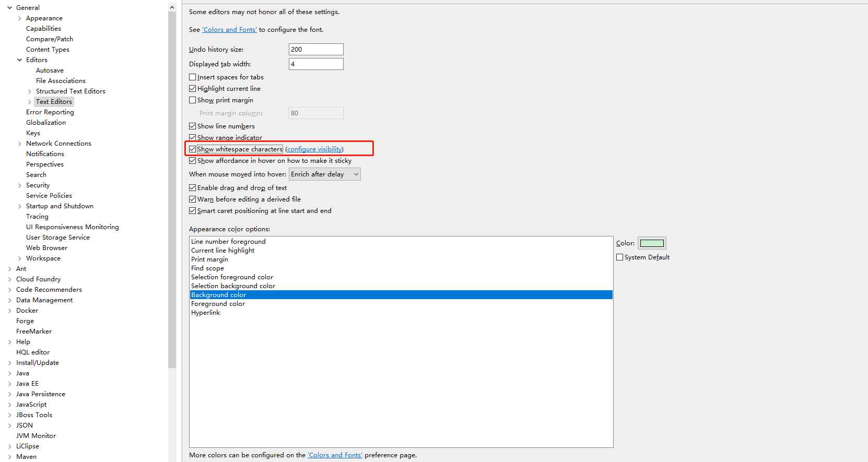Screen dimensions: 868x462
Task: Select Selection foreground color option
Action: pos(401,277)
